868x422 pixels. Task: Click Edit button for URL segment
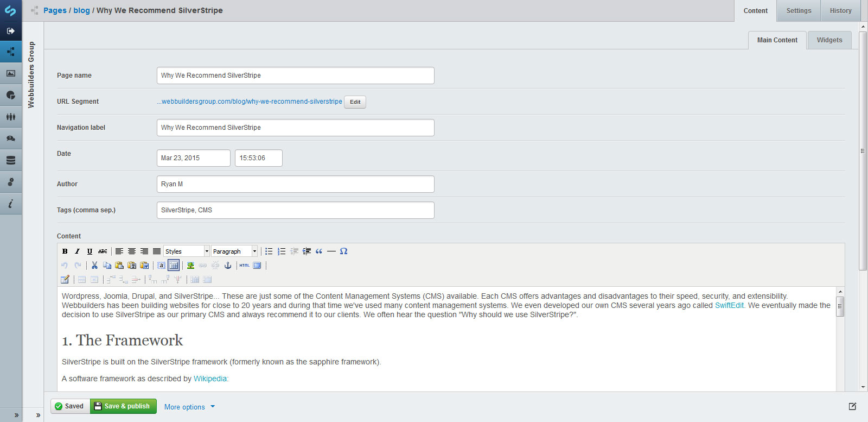(x=355, y=102)
